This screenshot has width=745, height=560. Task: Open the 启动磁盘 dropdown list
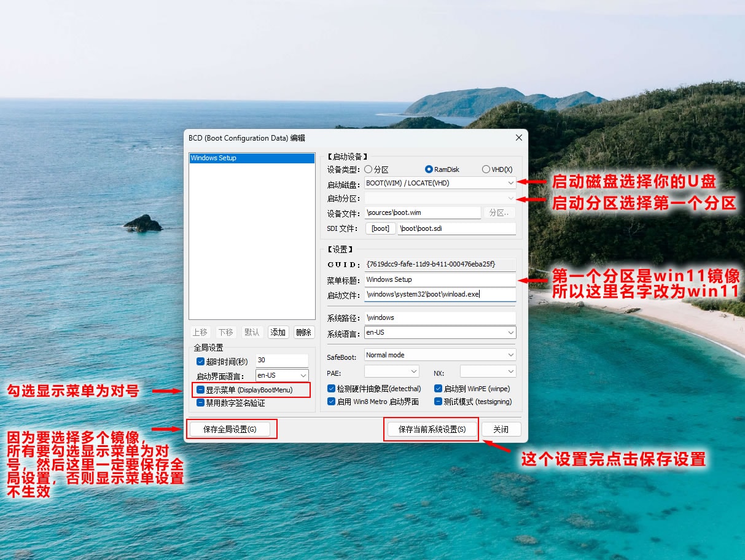[x=510, y=183]
